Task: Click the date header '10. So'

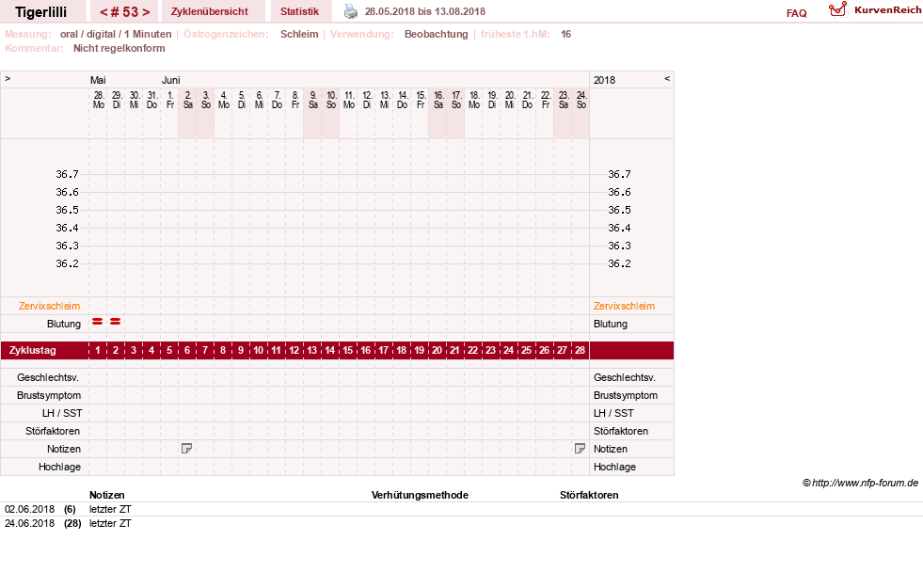Action: [x=331, y=100]
